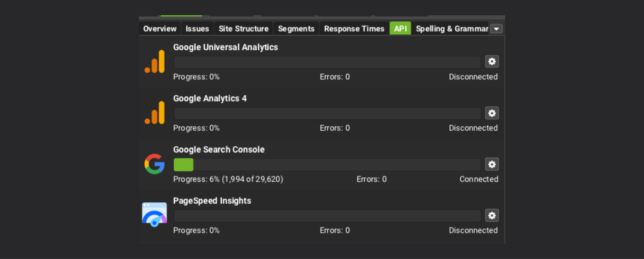
Task: Click 'Disconnected' status of Google Analytics 4
Action: pos(473,128)
